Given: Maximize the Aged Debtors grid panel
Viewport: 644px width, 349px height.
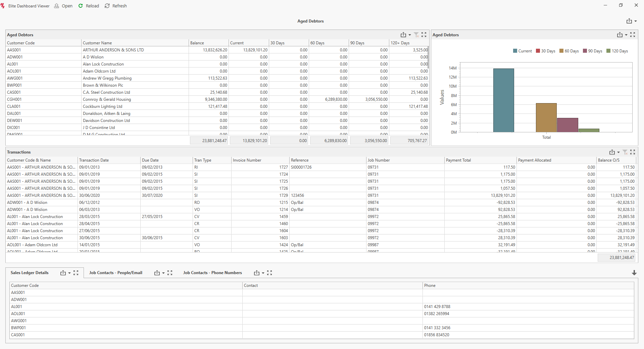Looking at the screenshot, I should click(x=424, y=35).
